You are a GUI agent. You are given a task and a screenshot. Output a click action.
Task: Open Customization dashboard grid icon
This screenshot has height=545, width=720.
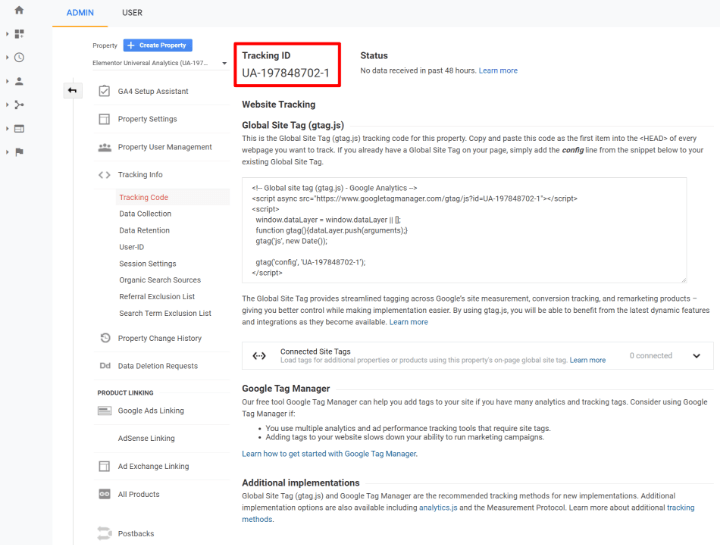[x=19, y=34]
